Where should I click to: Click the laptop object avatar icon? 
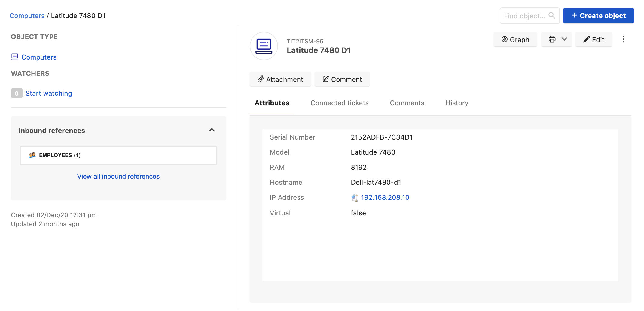[x=264, y=46]
